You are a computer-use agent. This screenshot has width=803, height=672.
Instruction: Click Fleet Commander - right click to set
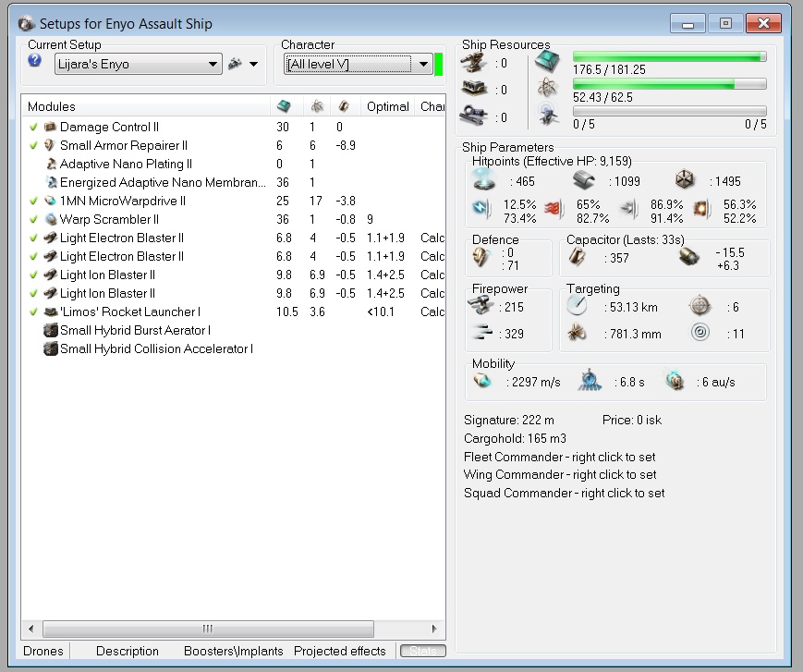point(560,457)
